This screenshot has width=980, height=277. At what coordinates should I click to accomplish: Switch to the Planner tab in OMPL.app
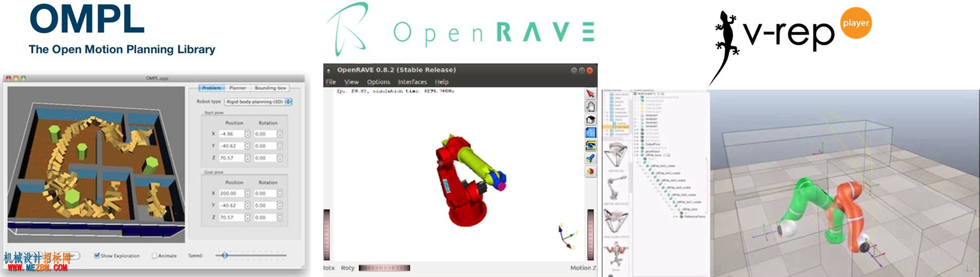pyautogui.click(x=238, y=88)
